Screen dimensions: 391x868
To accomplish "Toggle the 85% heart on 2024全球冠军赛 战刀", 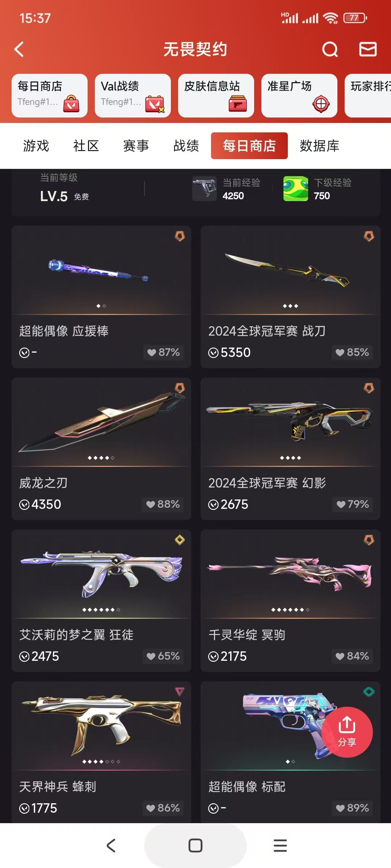I will pyautogui.click(x=352, y=352).
